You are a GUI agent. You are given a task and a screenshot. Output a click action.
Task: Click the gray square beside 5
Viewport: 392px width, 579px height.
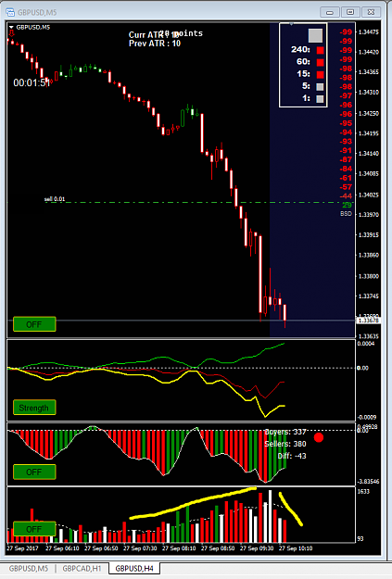coord(320,87)
